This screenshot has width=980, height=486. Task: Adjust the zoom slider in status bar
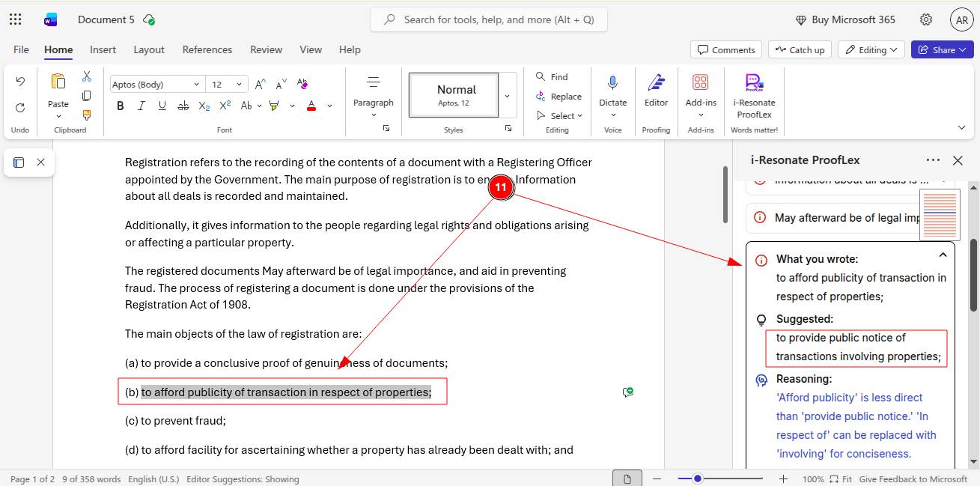click(698, 479)
